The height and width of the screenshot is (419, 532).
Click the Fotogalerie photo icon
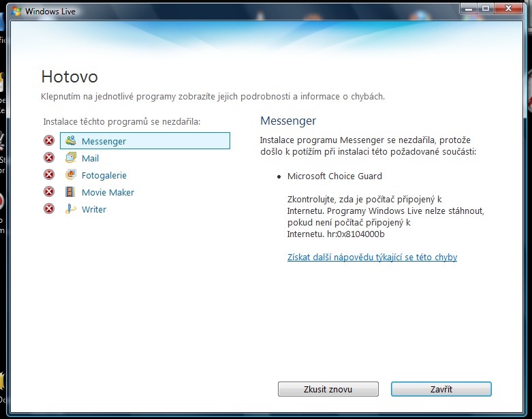pyautogui.click(x=71, y=174)
